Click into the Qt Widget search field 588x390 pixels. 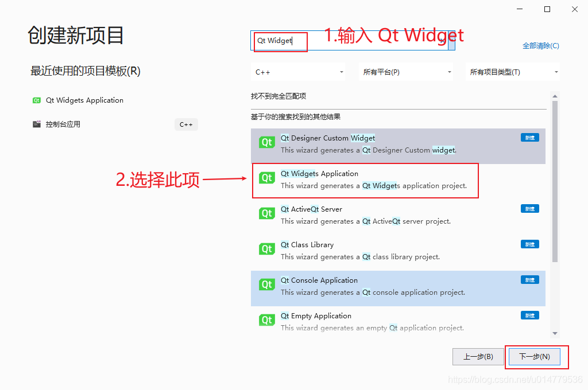[349, 41]
